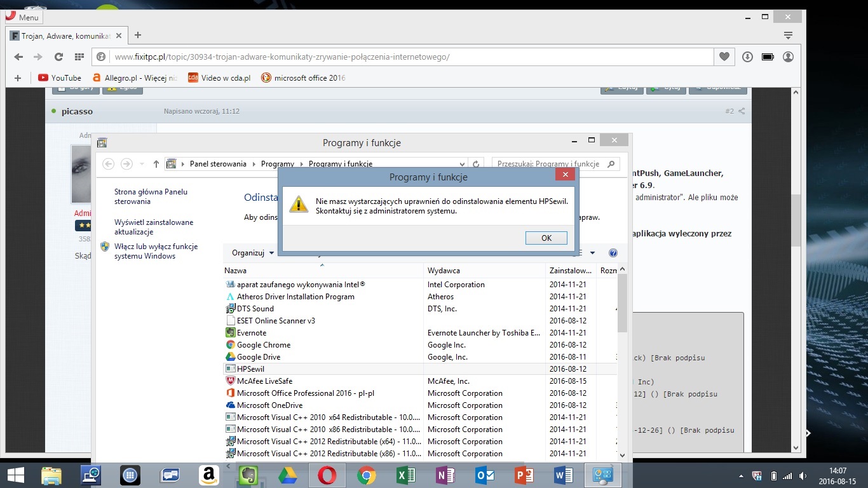Image resolution: width=868 pixels, height=488 pixels.
Task: Open the Video w cda.pl bookmark
Action: click(x=219, y=78)
